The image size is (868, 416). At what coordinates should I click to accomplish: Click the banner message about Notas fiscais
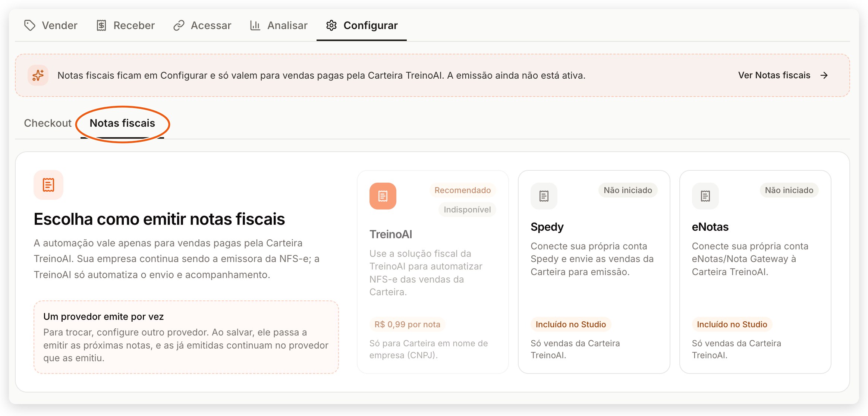(x=321, y=75)
